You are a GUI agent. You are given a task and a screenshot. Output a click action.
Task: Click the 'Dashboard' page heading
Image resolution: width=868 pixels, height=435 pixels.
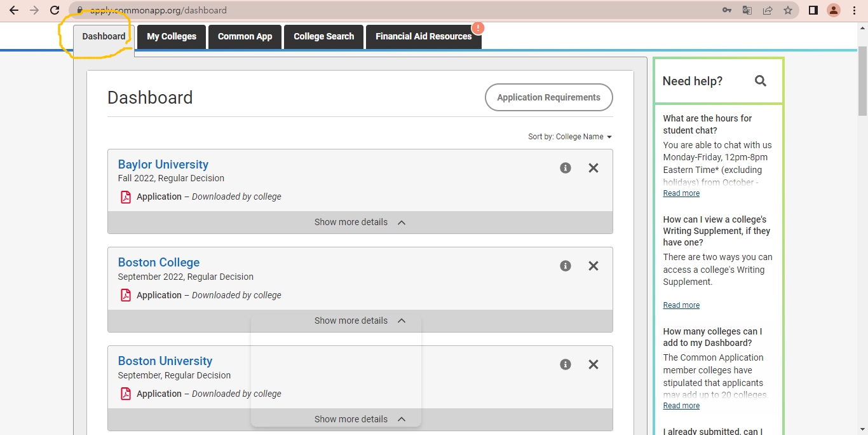(x=150, y=97)
